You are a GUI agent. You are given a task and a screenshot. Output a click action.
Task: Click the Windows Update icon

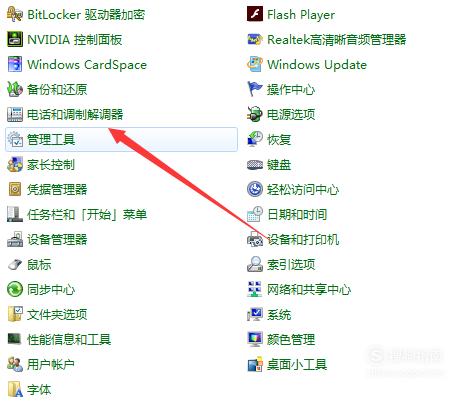pos(255,64)
